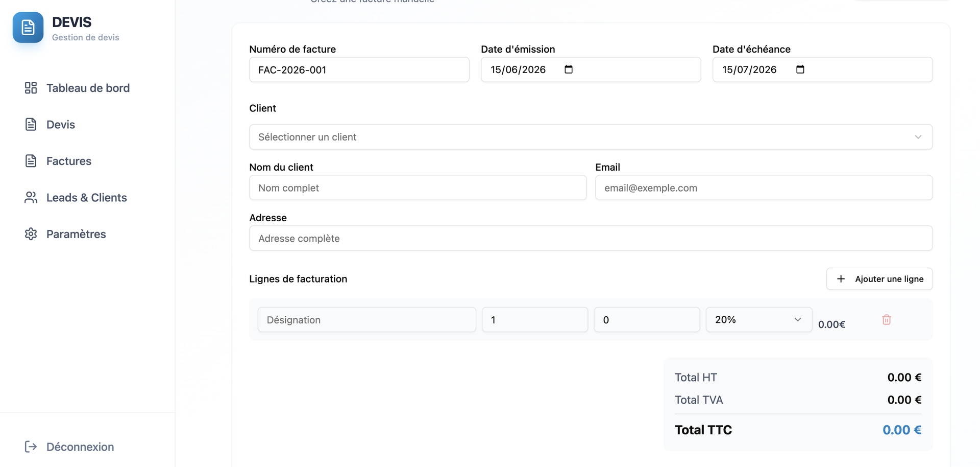Image resolution: width=980 pixels, height=467 pixels.
Task: Click the DEVIS app logo icon
Action: [28, 28]
